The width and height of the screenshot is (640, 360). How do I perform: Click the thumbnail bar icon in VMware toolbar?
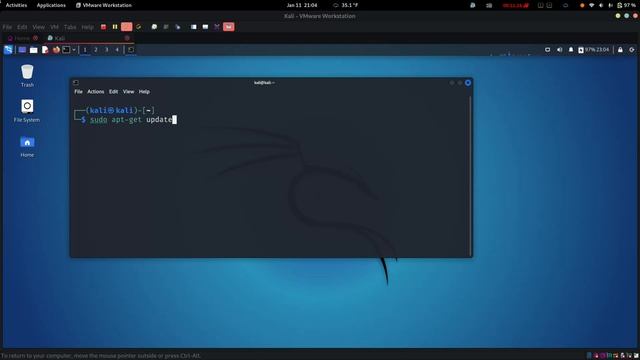(205, 27)
